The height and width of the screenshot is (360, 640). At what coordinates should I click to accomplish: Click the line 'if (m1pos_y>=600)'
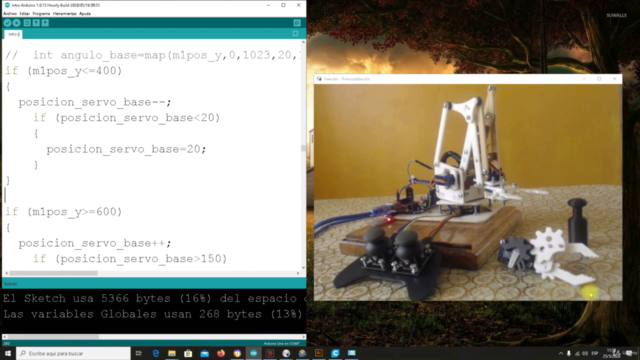tap(63, 212)
